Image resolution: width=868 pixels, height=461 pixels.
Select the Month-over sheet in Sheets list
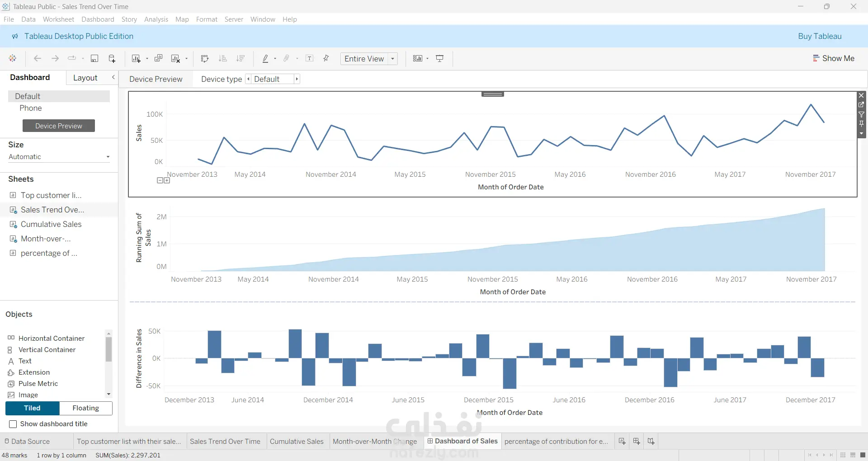(46, 239)
